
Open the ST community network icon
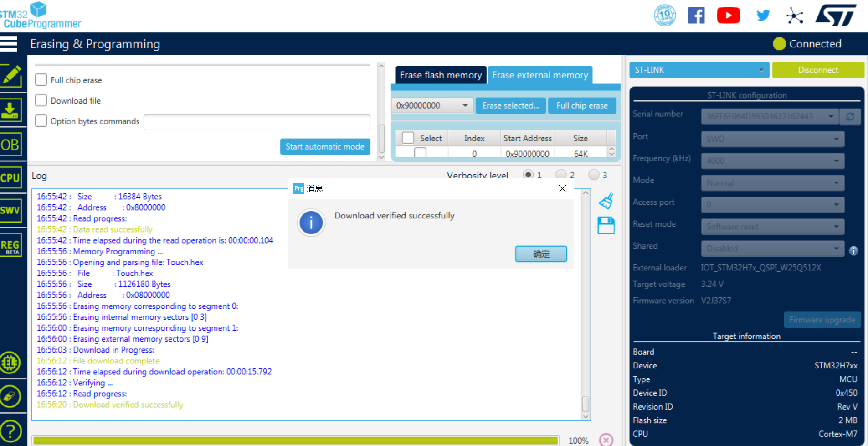[x=795, y=16]
